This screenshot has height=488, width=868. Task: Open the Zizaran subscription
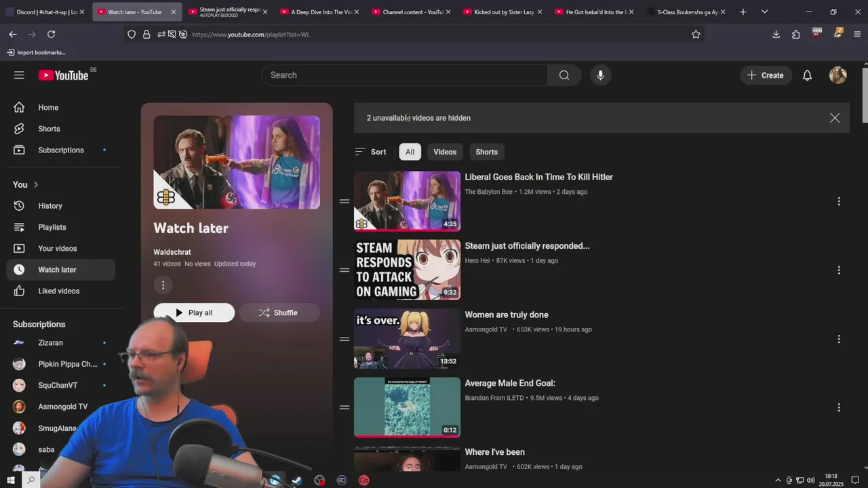tap(61, 343)
